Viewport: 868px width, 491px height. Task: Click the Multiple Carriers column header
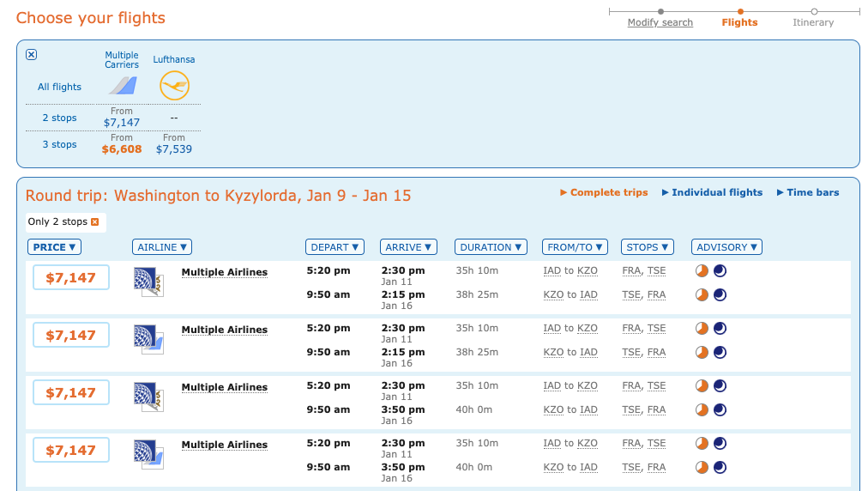122,60
